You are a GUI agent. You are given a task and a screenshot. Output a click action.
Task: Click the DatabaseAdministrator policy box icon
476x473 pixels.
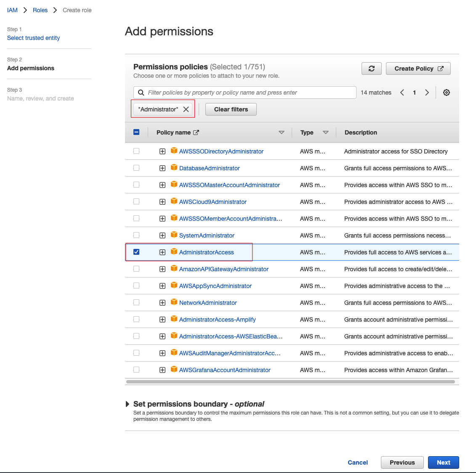pyautogui.click(x=174, y=167)
